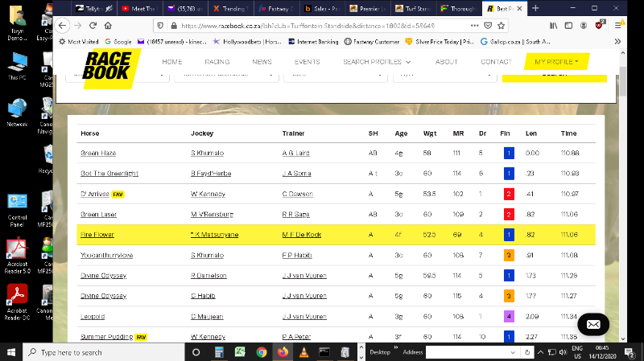Open the Events nav item
644x361 pixels.
pyautogui.click(x=307, y=61)
